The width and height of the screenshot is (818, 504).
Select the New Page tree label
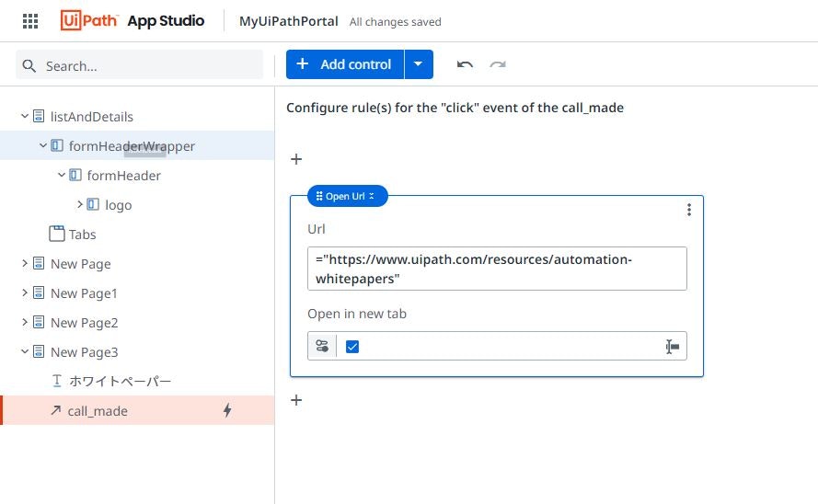pyautogui.click(x=81, y=264)
